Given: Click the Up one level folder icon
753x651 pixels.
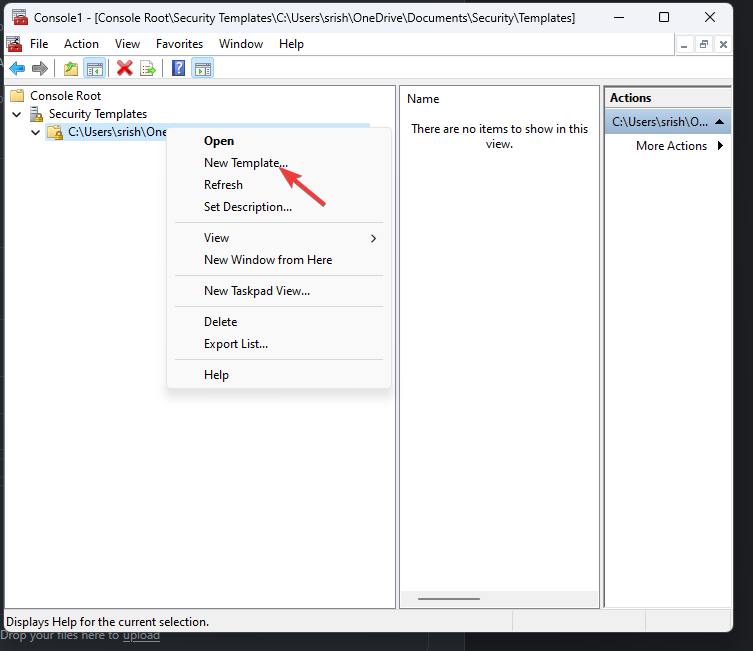Looking at the screenshot, I should (x=71, y=69).
